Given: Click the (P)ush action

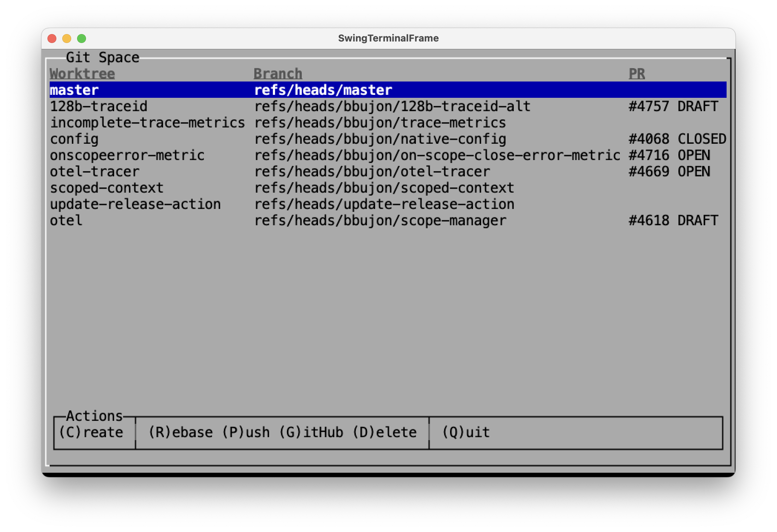Looking at the screenshot, I should [x=245, y=432].
